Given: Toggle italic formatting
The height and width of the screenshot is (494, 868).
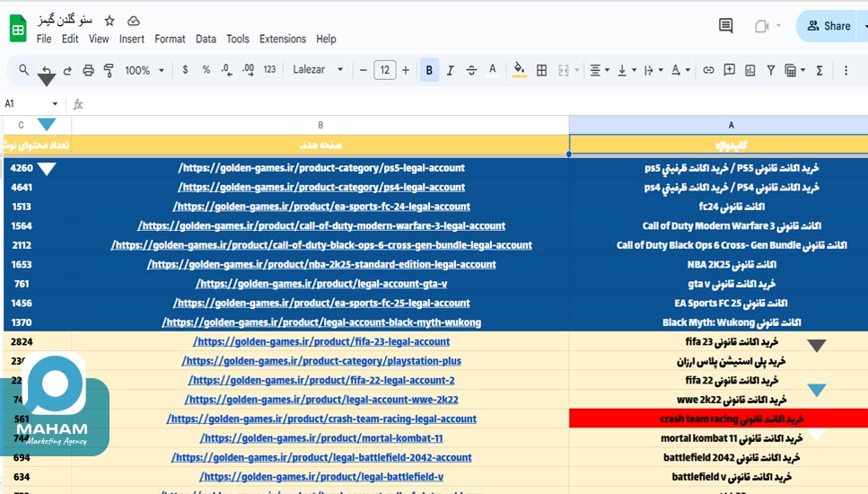Looking at the screenshot, I should coord(450,70).
